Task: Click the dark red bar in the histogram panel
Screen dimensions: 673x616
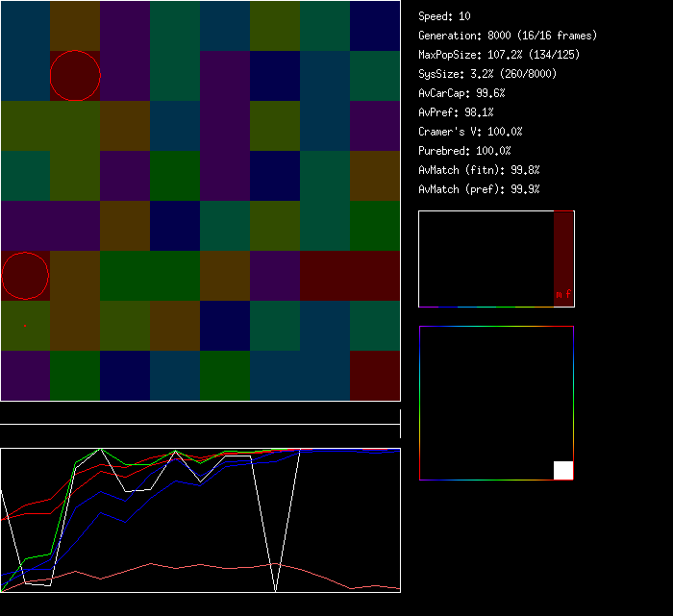Action: tap(563, 250)
